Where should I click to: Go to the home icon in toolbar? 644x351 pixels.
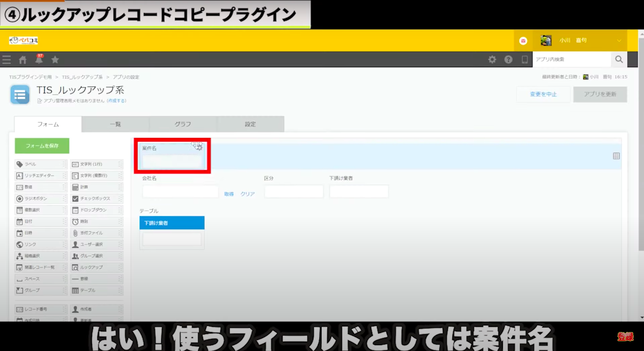pos(22,60)
